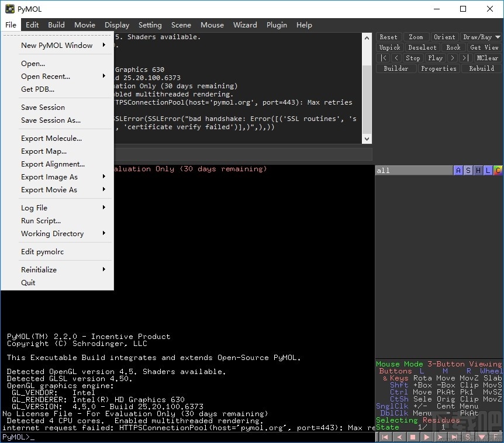Click the F fullscreen button at bottom right
The width and height of the screenshot is (504, 443).
point(496,437)
